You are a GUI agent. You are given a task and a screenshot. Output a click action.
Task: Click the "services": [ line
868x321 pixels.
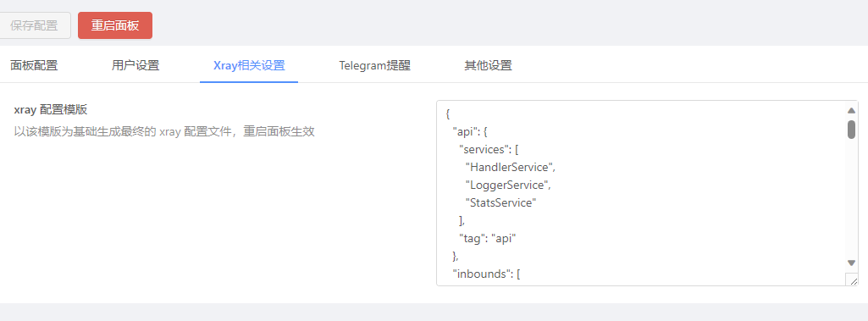(x=489, y=149)
